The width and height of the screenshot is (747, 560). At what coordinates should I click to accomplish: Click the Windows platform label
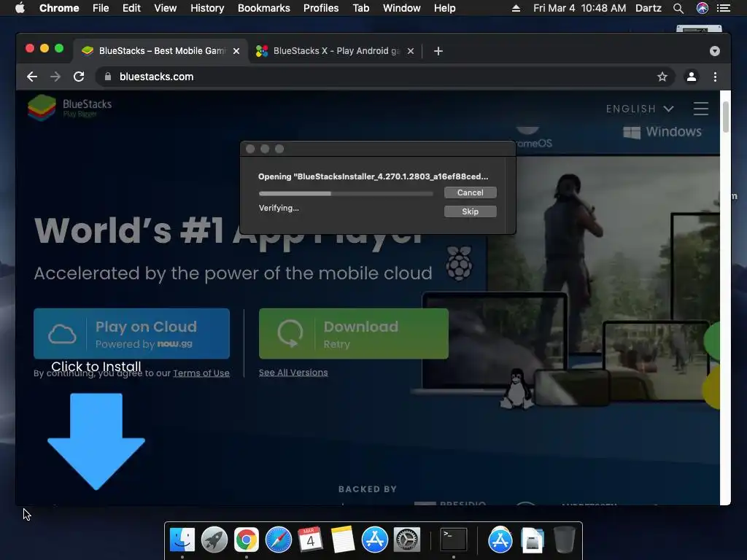(662, 132)
